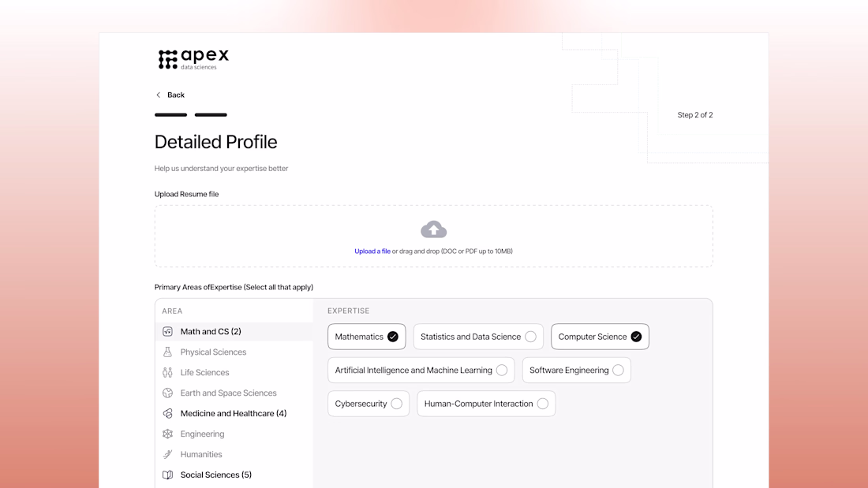Click the Life Sciences icon

pyautogui.click(x=167, y=373)
